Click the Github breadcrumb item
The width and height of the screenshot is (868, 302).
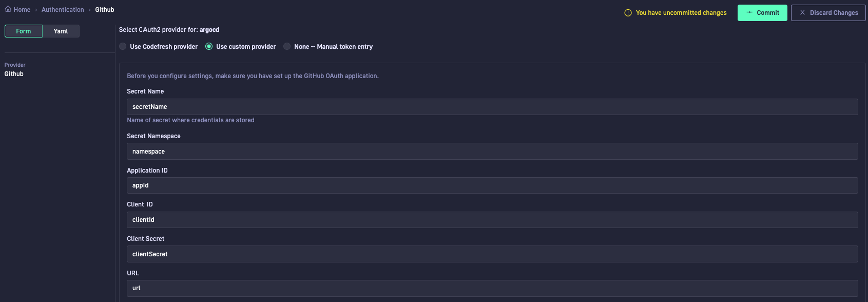coord(105,10)
